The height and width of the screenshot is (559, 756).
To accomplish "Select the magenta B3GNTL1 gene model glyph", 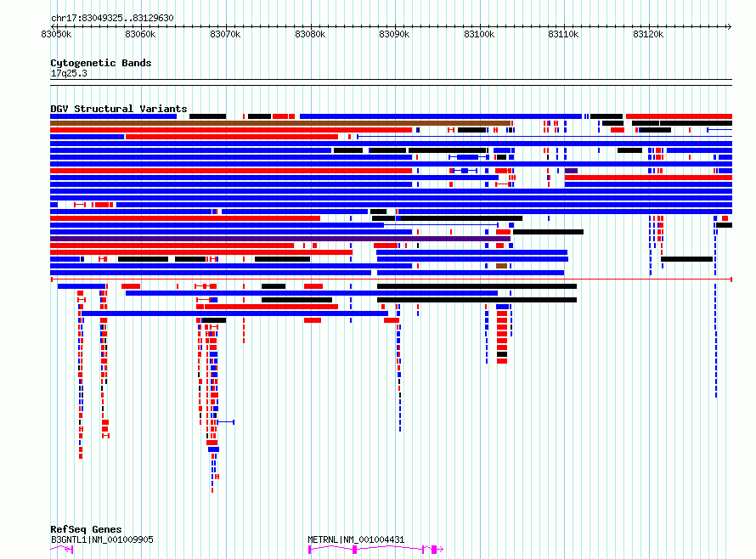I will point(62,549).
